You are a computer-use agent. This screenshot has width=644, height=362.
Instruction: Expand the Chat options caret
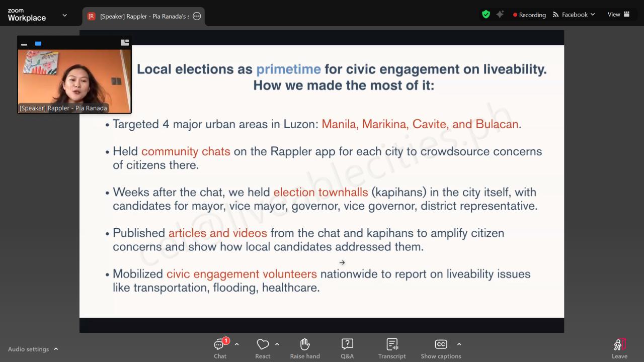(236, 344)
